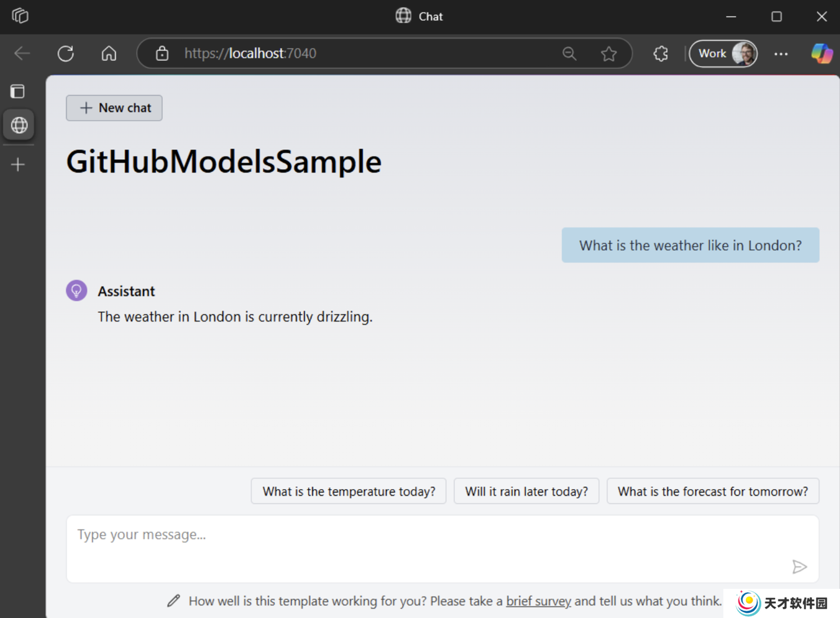Image resolution: width=840 pixels, height=618 pixels.
Task: Open the brief survey link
Action: pos(538,601)
